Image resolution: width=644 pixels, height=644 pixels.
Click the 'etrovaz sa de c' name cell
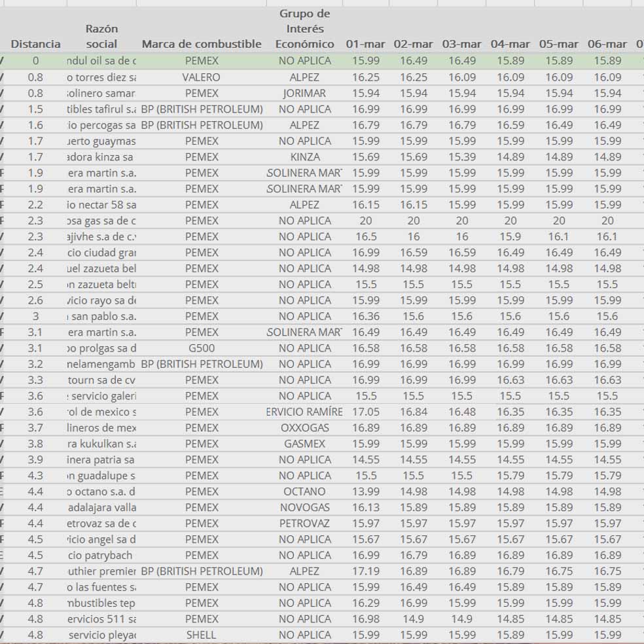click(102, 524)
